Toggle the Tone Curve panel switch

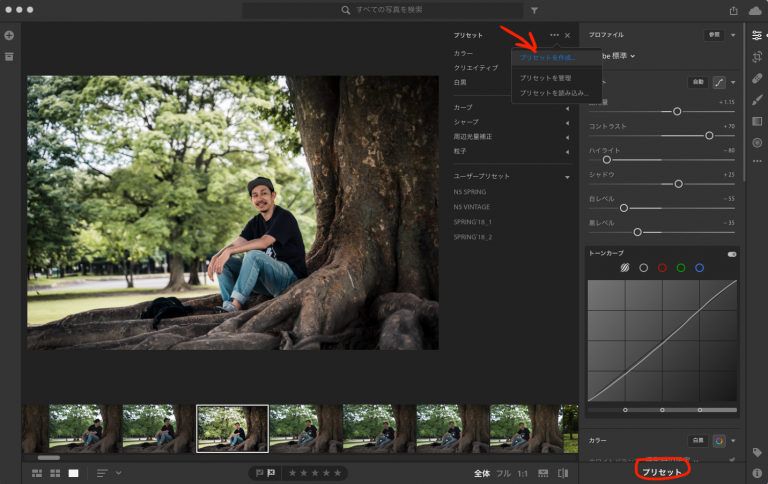click(x=731, y=254)
